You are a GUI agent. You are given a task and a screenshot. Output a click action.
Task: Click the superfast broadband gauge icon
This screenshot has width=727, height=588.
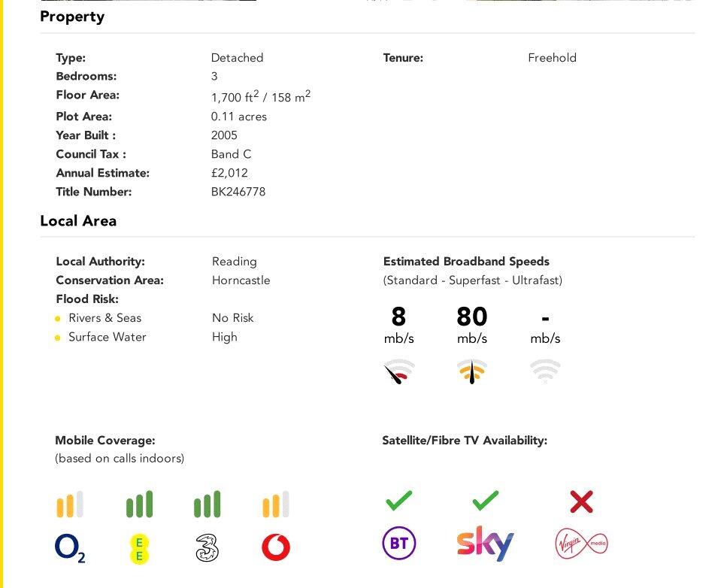471,371
